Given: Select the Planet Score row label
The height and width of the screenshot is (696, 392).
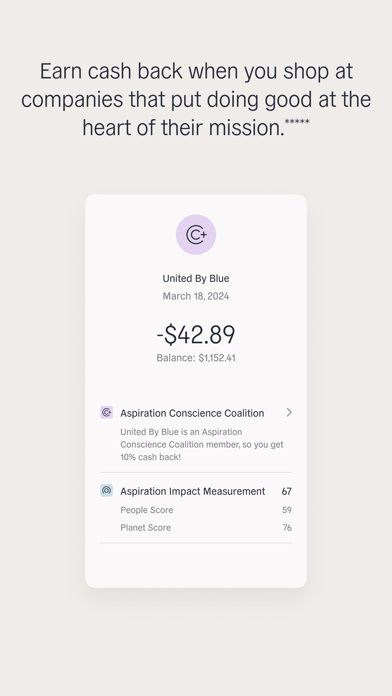Looking at the screenshot, I should (x=146, y=528).
